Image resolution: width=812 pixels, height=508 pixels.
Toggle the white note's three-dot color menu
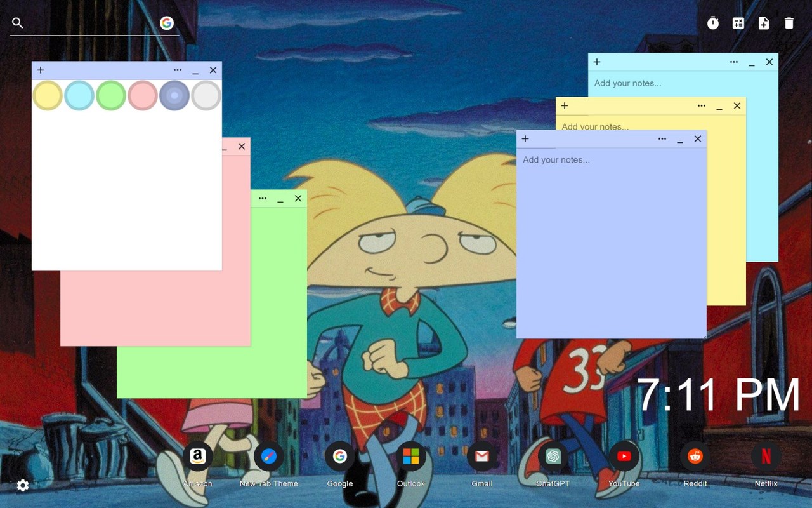pos(178,70)
